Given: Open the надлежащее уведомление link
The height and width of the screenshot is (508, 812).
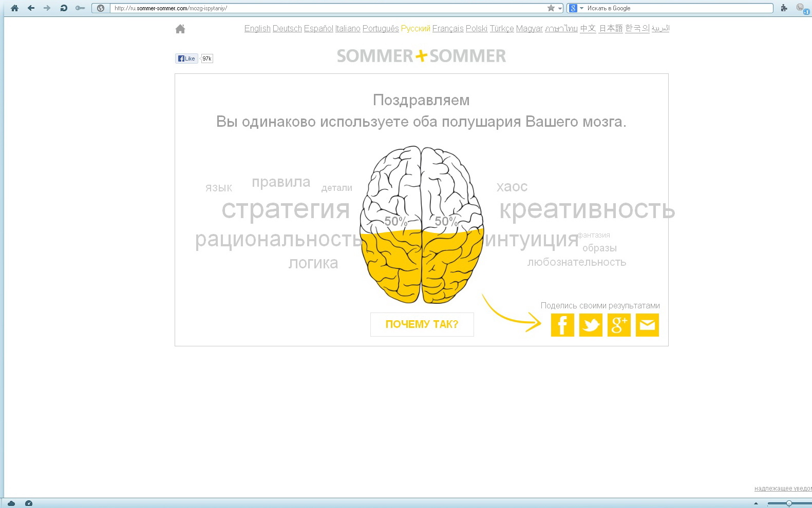Looking at the screenshot, I should click(x=783, y=489).
